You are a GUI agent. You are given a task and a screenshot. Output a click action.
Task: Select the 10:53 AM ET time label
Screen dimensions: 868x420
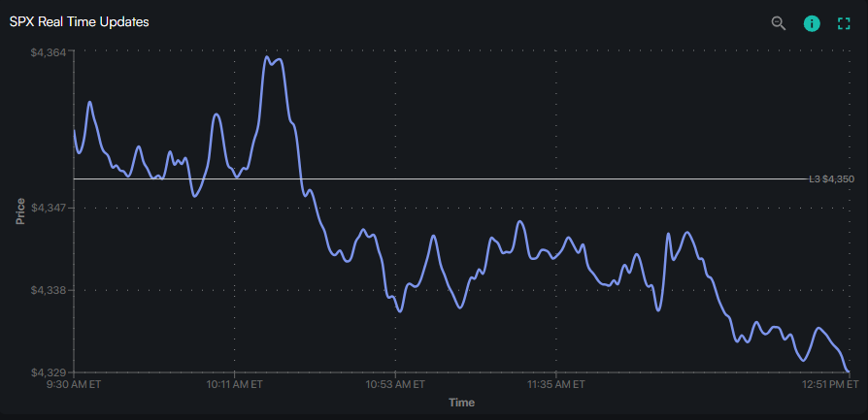(395, 384)
